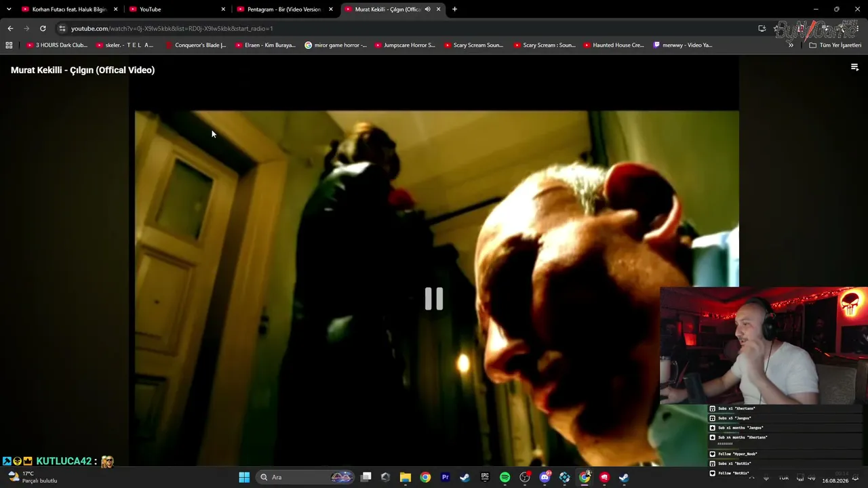Open the YouTube playlist queue icon
Image resolution: width=868 pixels, height=488 pixels.
[x=854, y=67]
